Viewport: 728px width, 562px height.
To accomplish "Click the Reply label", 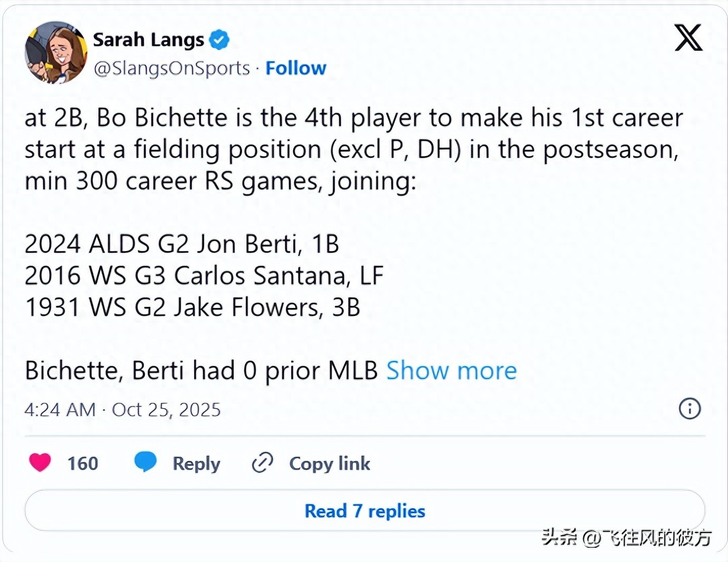I will coord(196,463).
